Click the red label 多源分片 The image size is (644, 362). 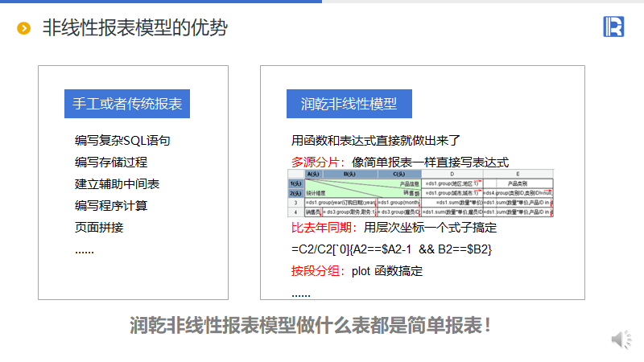coord(316,162)
